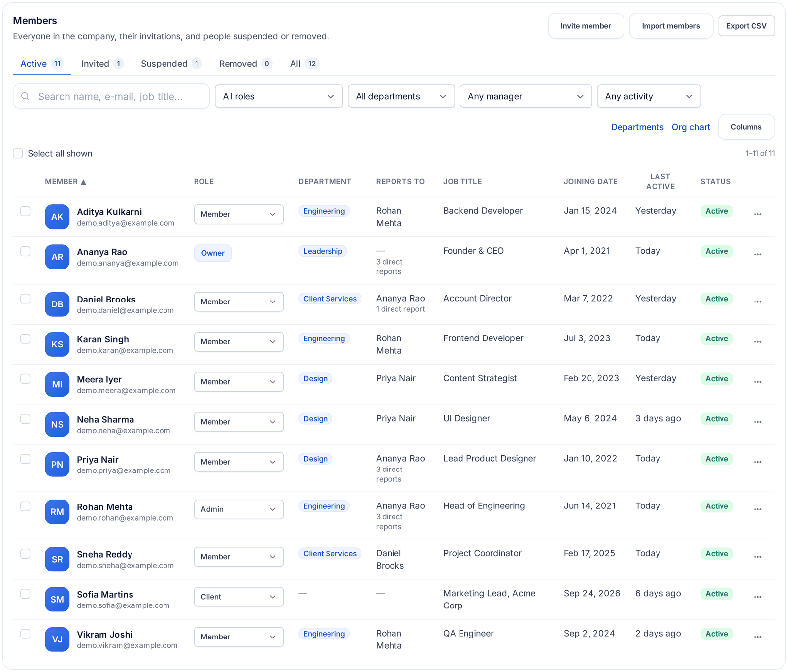Open Sofia Martins' Client role dropdown
788x672 pixels.
(x=238, y=597)
